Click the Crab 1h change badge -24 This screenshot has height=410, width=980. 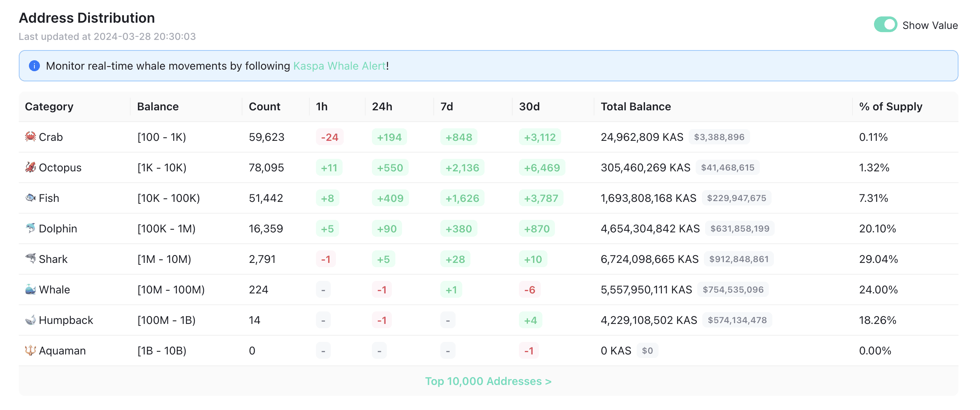[329, 137]
